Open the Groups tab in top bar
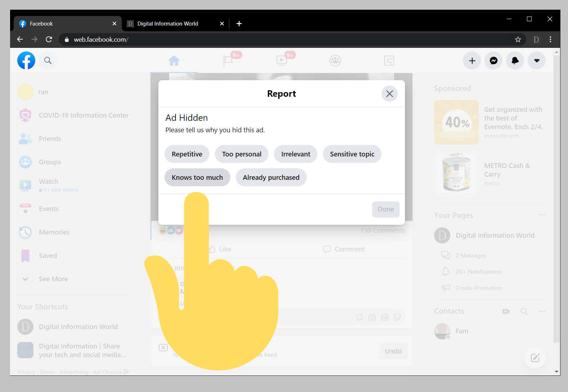Image resolution: width=568 pixels, height=392 pixels. pyautogui.click(x=335, y=61)
